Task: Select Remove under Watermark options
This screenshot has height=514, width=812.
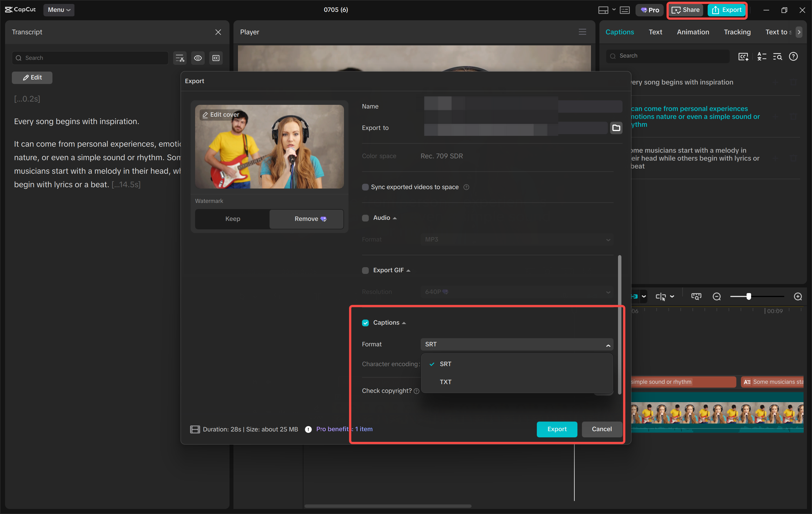Action: coord(306,219)
